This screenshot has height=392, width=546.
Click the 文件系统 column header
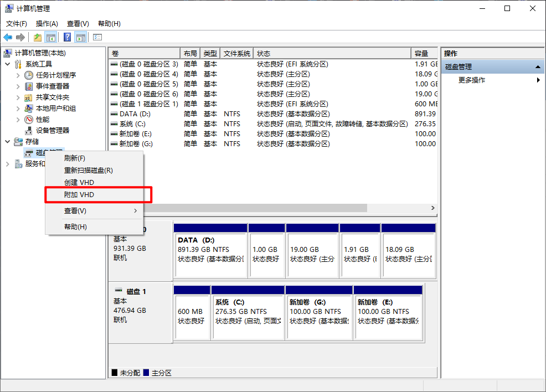point(236,54)
